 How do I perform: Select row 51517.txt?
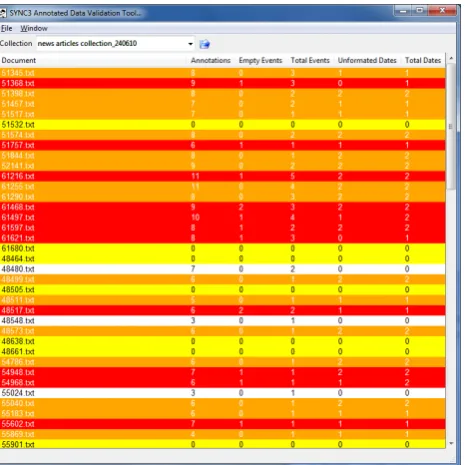point(223,114)
